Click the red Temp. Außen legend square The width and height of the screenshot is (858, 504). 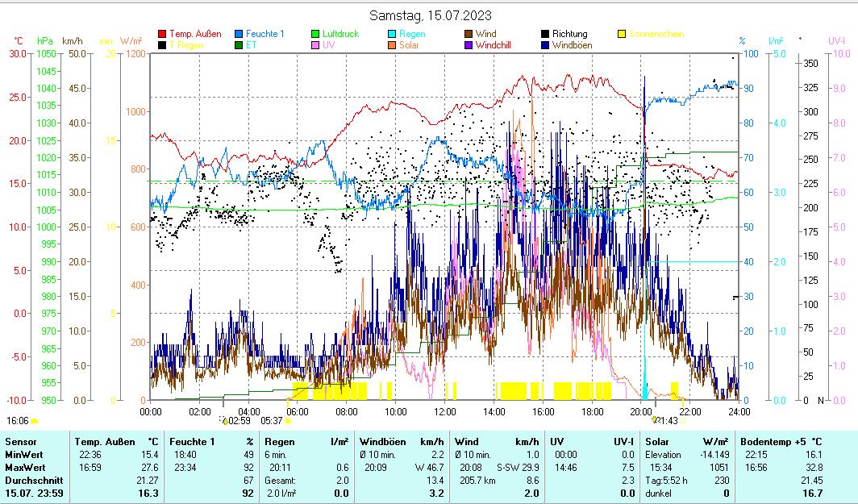pyautogui.click(x=162, y=34)
